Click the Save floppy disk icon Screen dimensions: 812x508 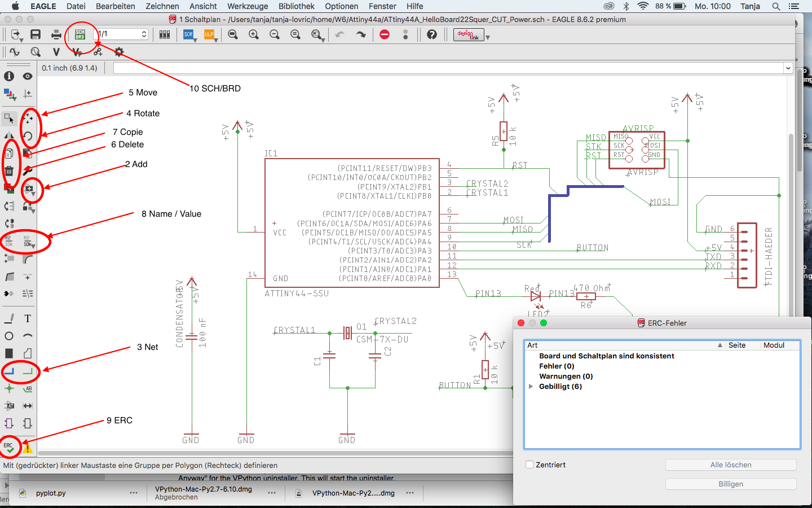pos(36,34)
